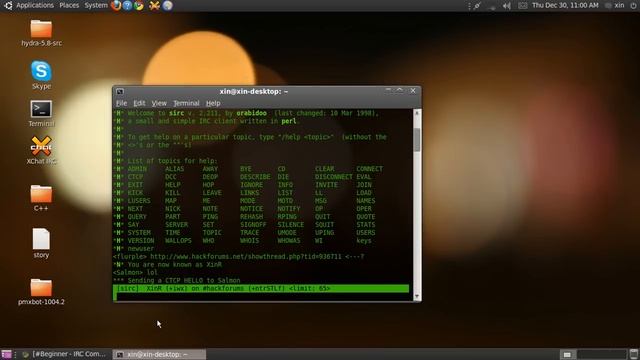Open the Terminal menu in the menu bar
The width and height of the screenshot is (640, 360).
pos(186,103)
